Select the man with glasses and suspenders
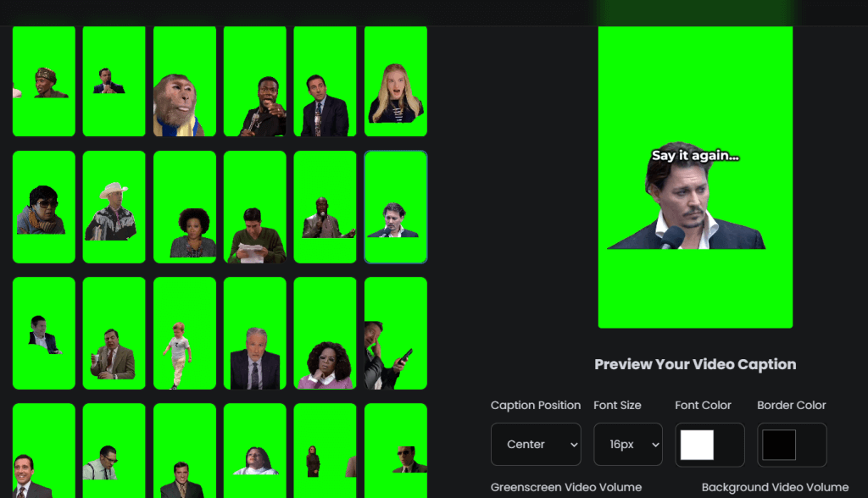Screen dimensions: 868x498 (114, 451)
